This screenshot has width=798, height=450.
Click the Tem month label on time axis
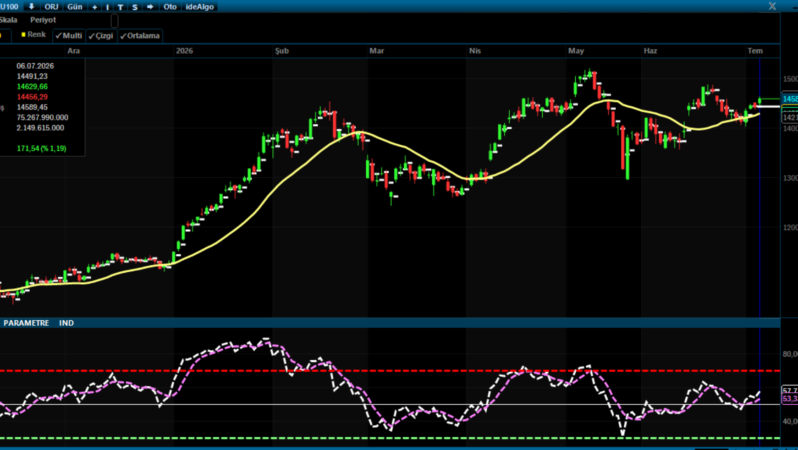point(755,50)
